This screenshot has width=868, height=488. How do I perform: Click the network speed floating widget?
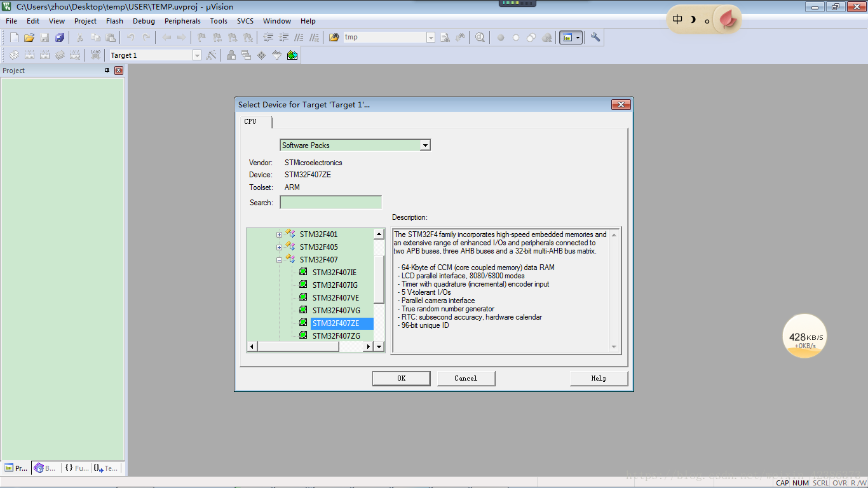click(806, 336)
